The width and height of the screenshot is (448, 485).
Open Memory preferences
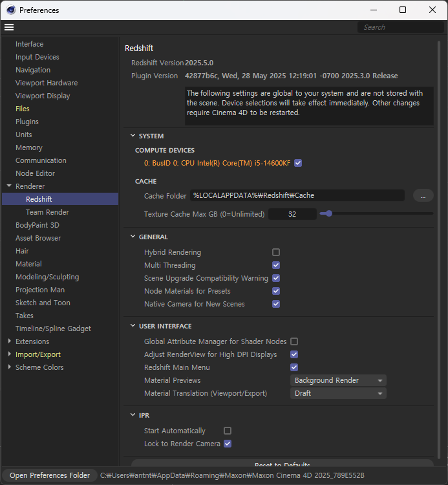[x=29, y=147]
